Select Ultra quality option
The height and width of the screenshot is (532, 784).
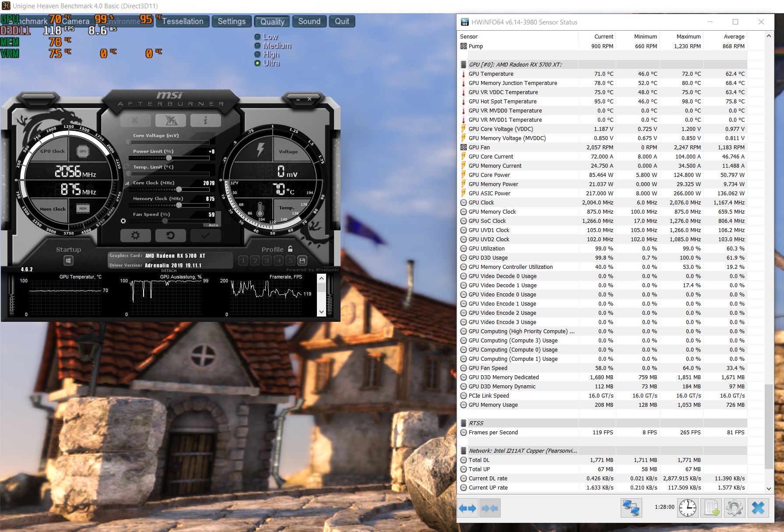[267, 63]
